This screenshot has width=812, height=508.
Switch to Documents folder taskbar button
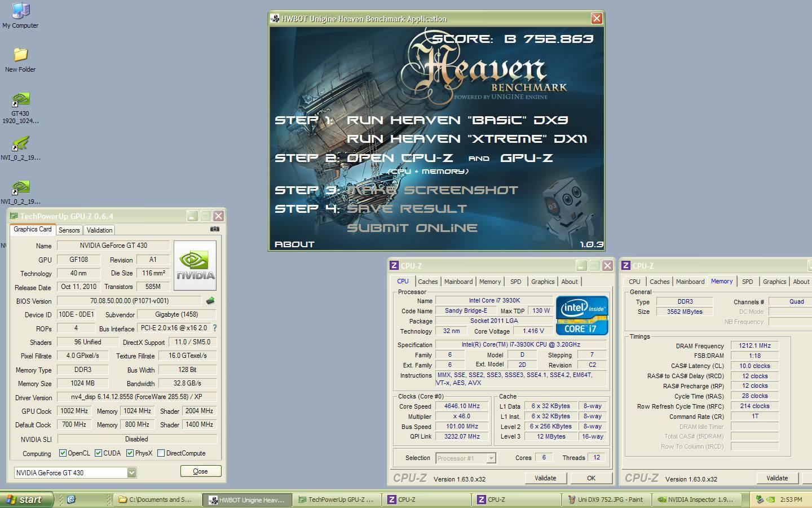(x=158, y=500)
